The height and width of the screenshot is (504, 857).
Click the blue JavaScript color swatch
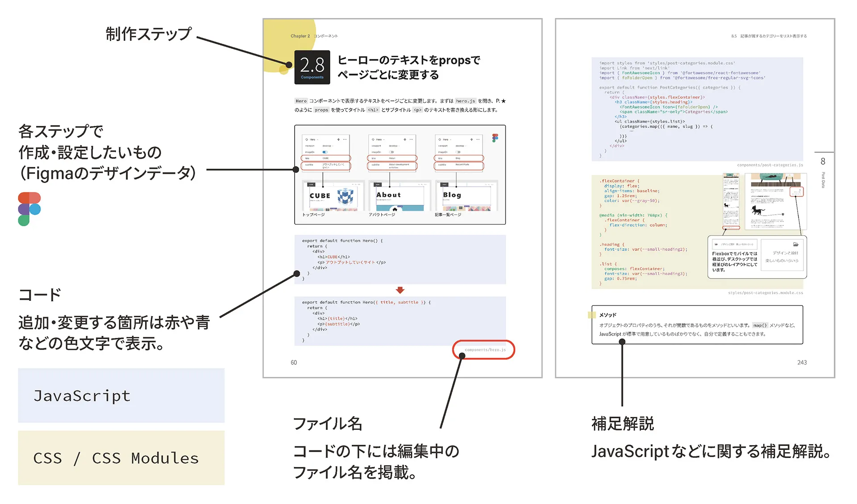(121, 396)
